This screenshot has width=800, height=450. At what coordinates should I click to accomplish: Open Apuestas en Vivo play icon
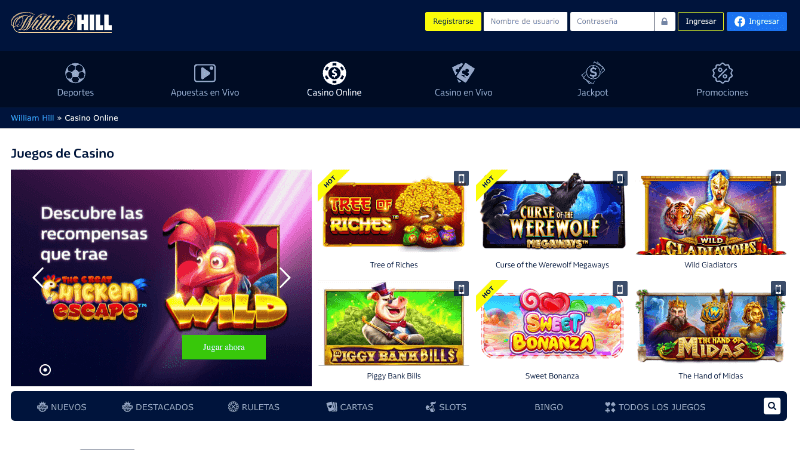(x=205, y=73)
